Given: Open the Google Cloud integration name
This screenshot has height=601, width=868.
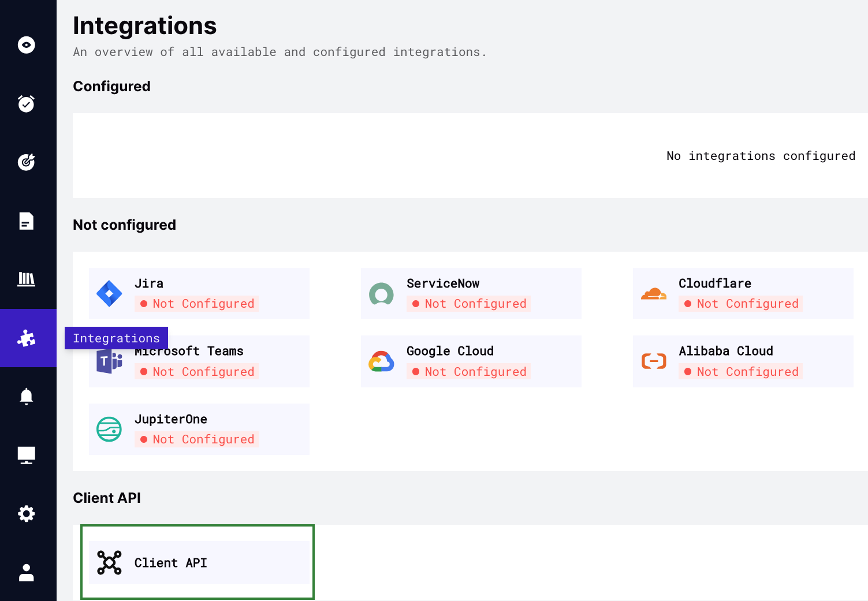Looking at the screenshot, I should 450,351.
